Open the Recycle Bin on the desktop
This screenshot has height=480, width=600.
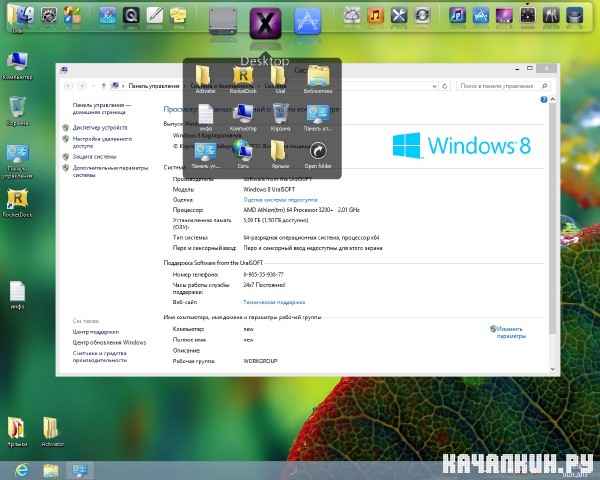(18, 111)
